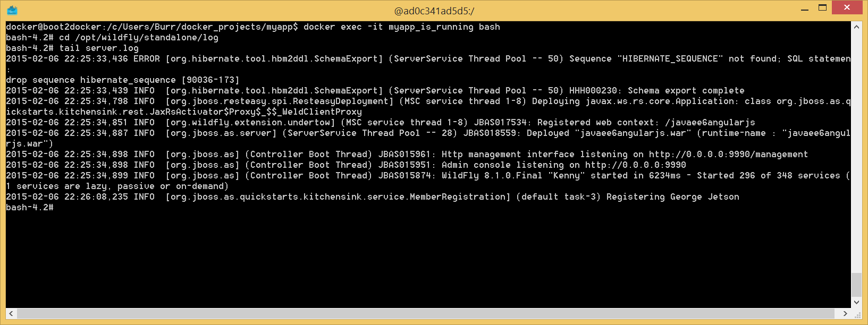Click the last bash-4.2# prompt line
Image resolution: width=868 pixels, height=325 pixels.
point(30,207)
